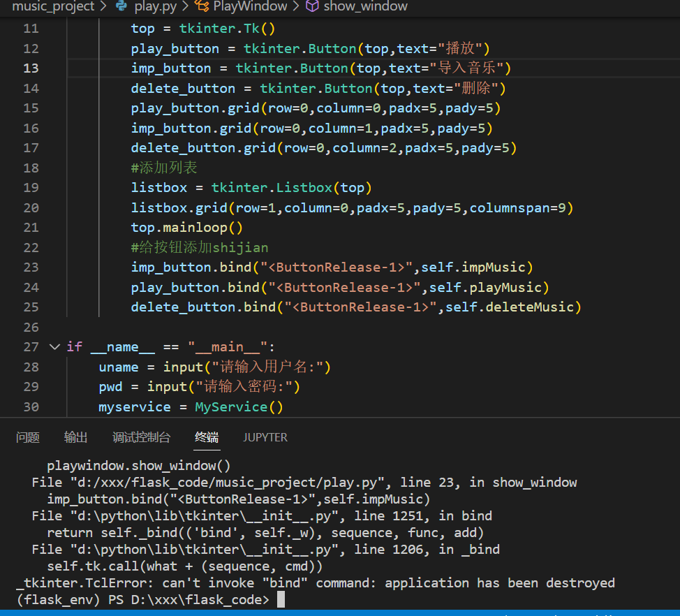This screenshot has width=680, height=616.
Task: Click self.playMusic on line 24
Action: click(x=485, y=288)
